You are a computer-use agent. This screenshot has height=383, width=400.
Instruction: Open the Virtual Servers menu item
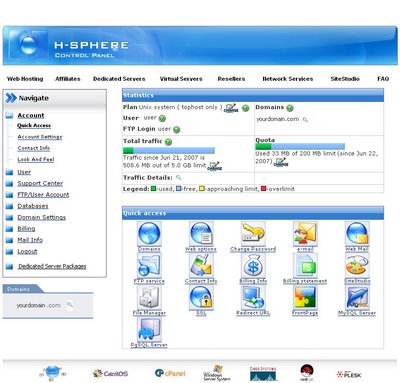click(x=181, y=79)
